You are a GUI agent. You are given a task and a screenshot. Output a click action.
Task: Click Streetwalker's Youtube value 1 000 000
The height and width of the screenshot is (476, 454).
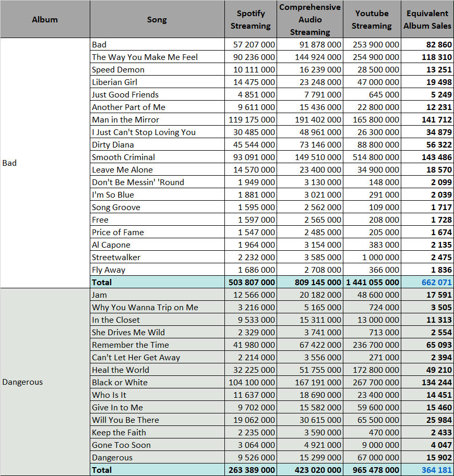click(372, 257)
